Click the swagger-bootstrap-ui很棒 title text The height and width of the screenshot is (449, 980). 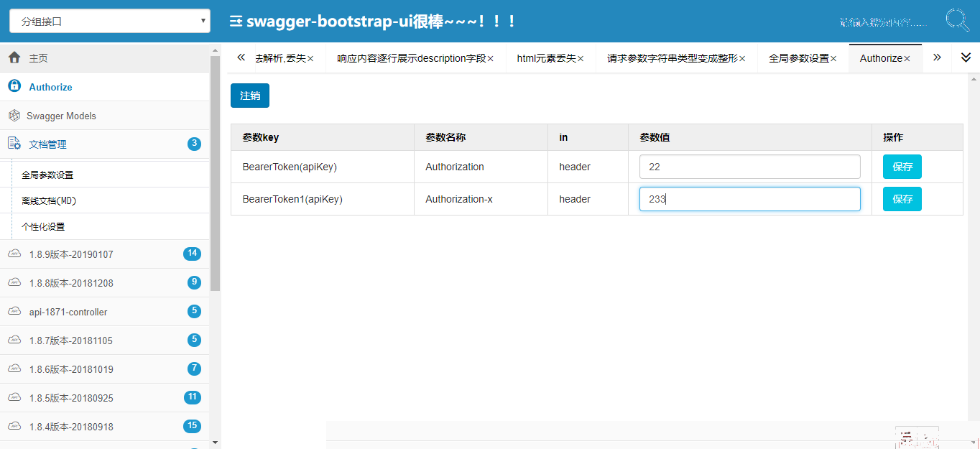[382, 22]
